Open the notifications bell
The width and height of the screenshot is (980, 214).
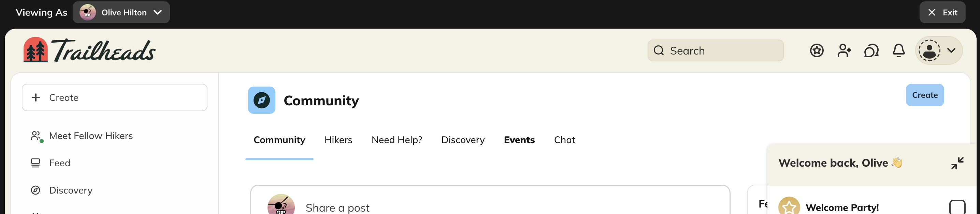tap(898, 50)
